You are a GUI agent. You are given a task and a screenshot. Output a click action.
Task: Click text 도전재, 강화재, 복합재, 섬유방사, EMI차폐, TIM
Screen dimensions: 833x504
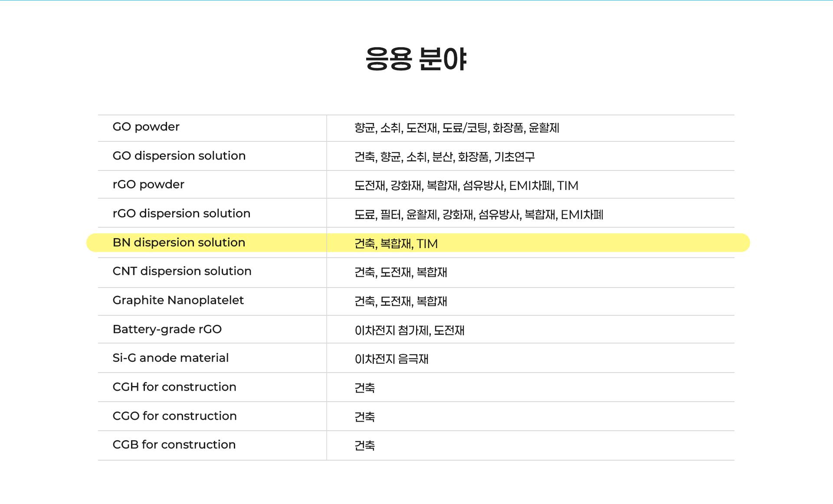click(466, 186)
